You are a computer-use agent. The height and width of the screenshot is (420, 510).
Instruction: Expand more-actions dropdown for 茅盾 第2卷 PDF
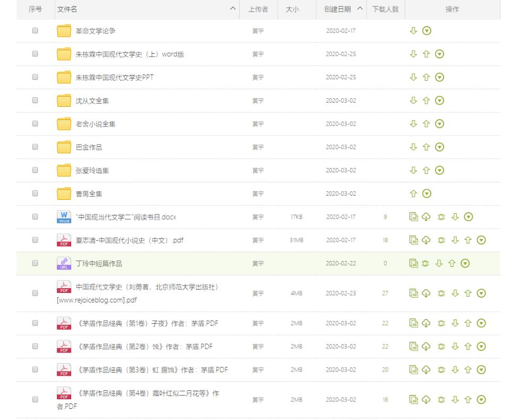[481, 347]
